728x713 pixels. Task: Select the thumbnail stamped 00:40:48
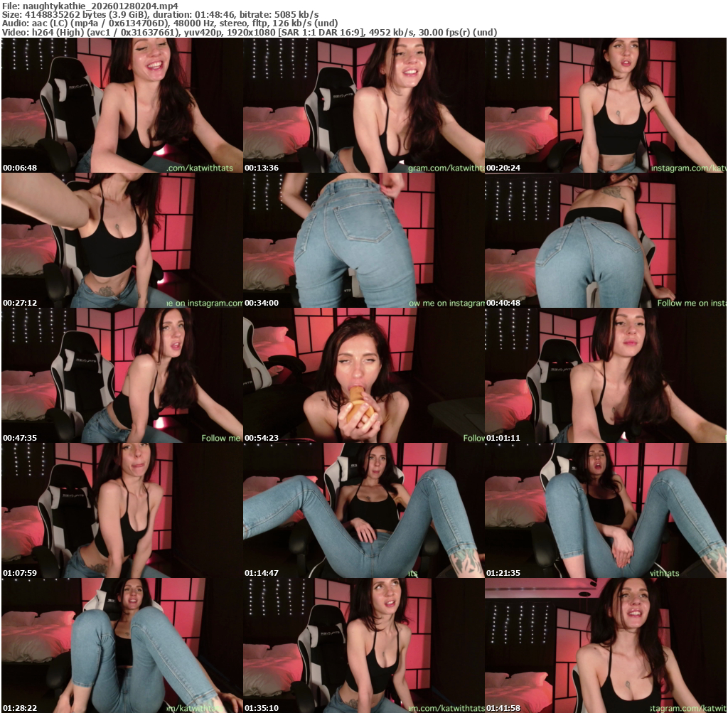pos(605,240)
